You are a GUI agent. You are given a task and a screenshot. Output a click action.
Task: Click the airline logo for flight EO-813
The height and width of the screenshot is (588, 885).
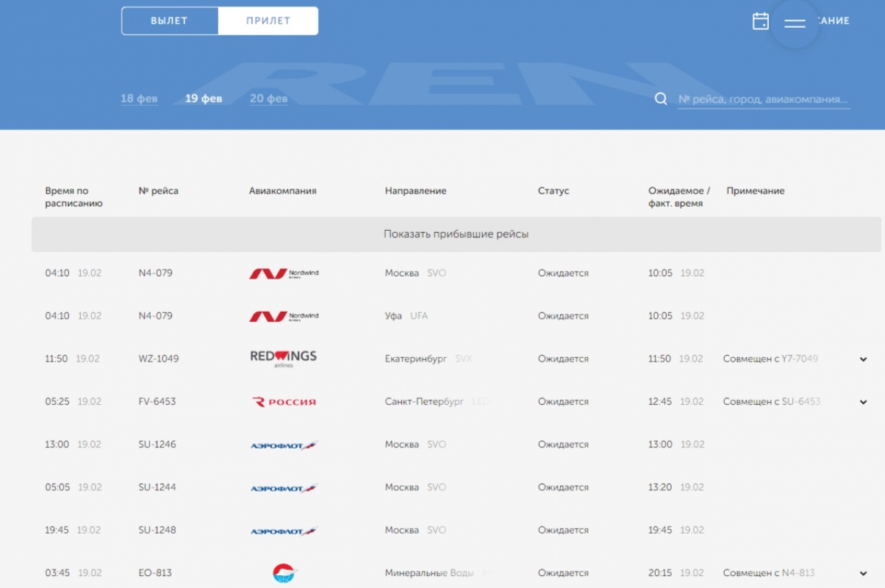284,573
